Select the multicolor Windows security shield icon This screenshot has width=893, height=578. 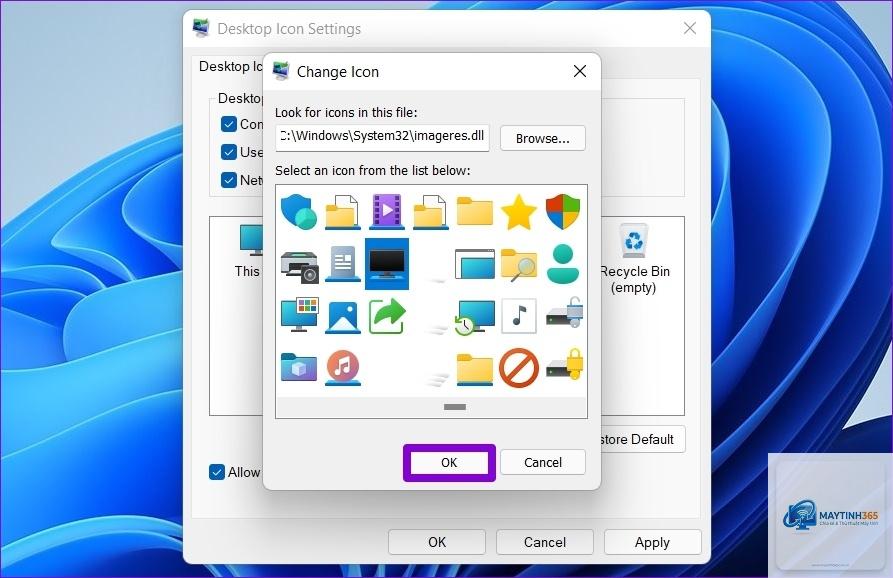[563, 211]
